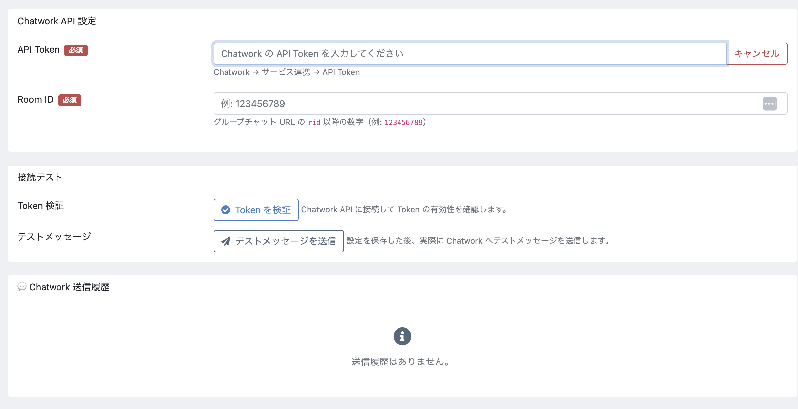798x409 pixels.
Task: Click the Token を検証 button
Action: [256, 210]
